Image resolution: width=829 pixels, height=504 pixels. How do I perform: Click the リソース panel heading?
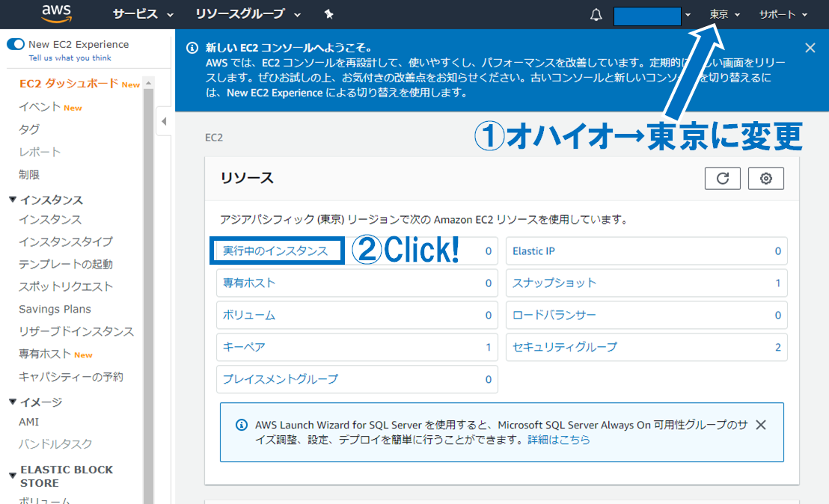(x=247, y=178)
